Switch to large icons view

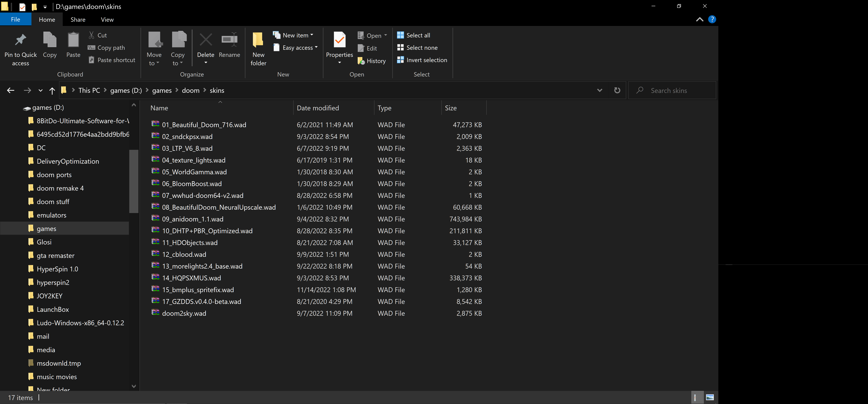[710, 398]
